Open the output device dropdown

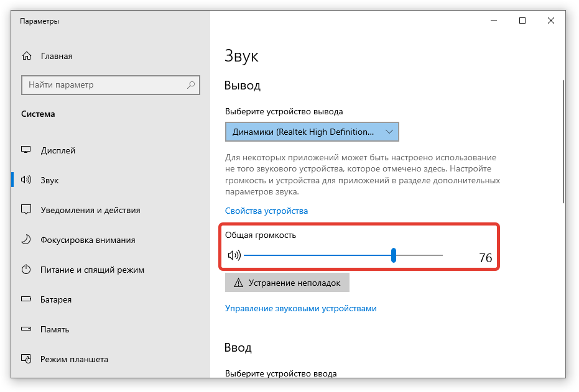(x=312, y=132)
